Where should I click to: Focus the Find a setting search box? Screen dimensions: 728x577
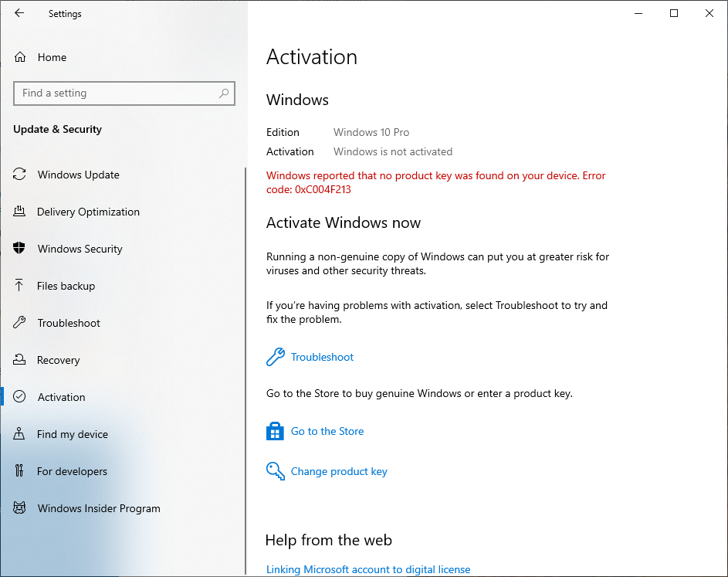coord(124,93)
